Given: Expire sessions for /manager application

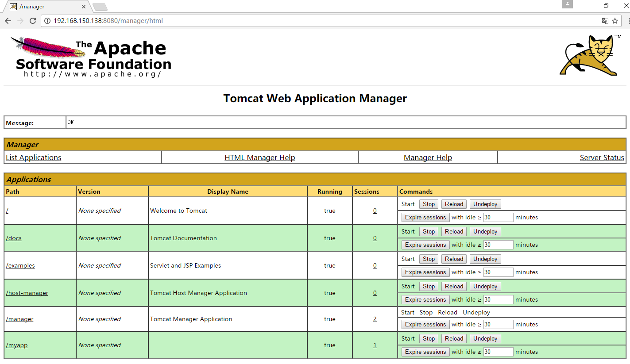Looking at the screenshot, I should (425, 324).
